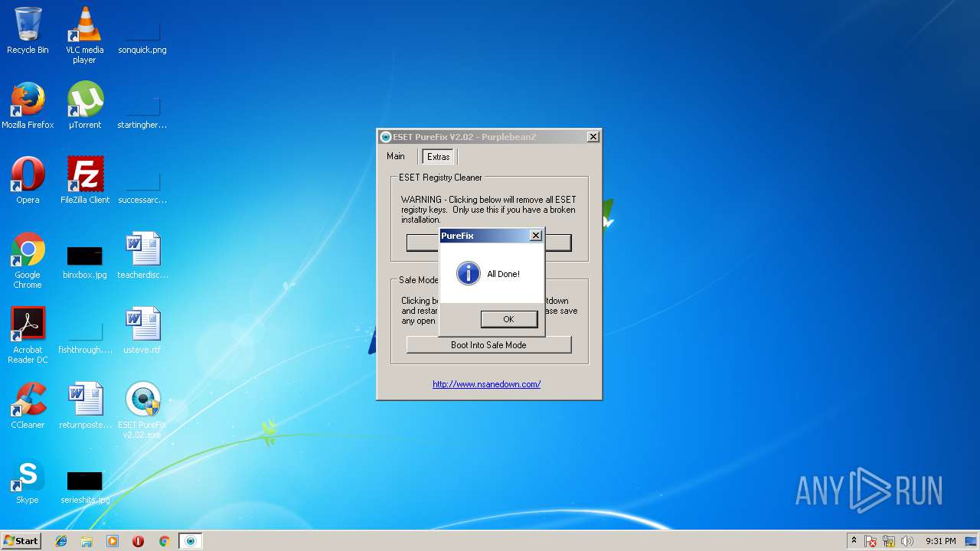Screen dimensions: 980x551
Task: Click the 9:31 PM clock
Action: (x=941, y=541)
